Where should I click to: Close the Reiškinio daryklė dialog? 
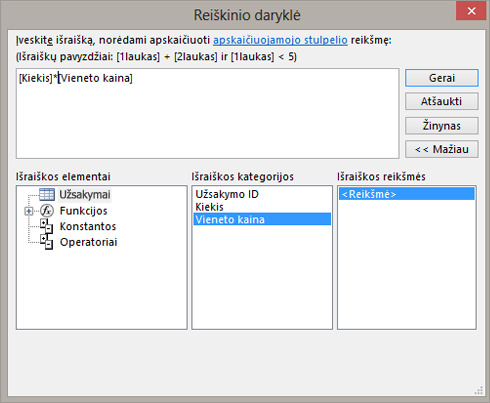471,11
